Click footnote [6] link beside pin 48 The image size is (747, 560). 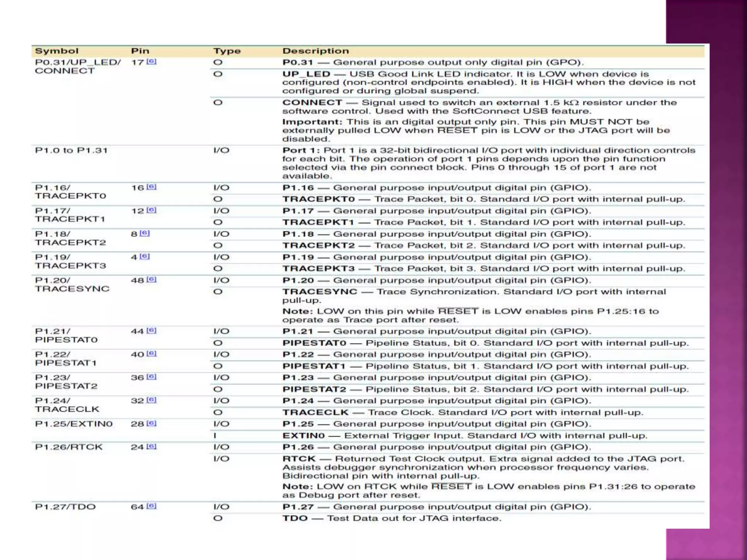pyautogui.click(x=151, y=280)
